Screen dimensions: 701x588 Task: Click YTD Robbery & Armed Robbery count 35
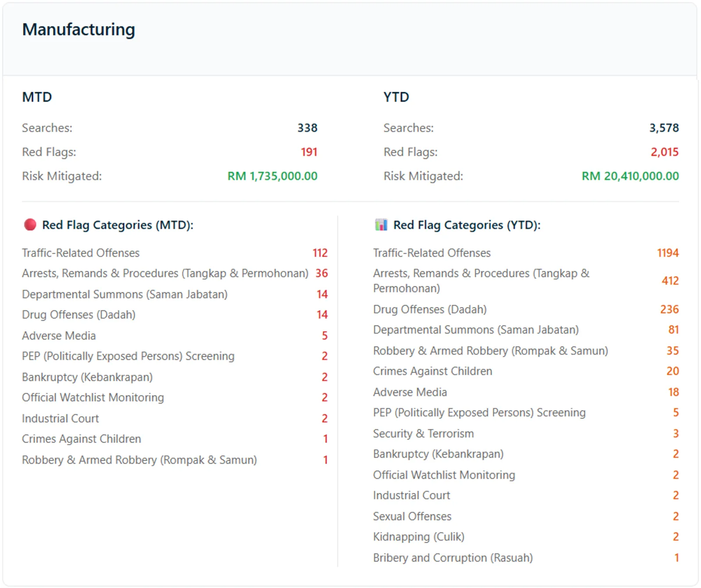pyautogui.click(x=673, y=351)
